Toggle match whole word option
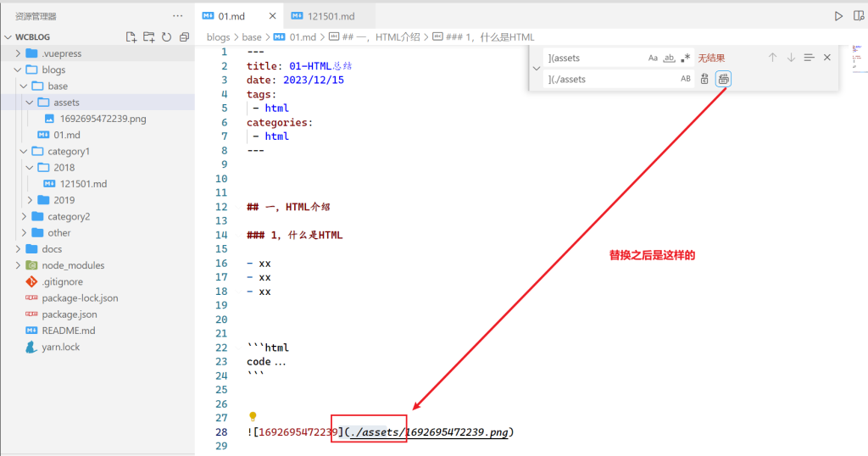Image resolution: width=868 pixels, height=456 pixels. [x=670, y=58]
